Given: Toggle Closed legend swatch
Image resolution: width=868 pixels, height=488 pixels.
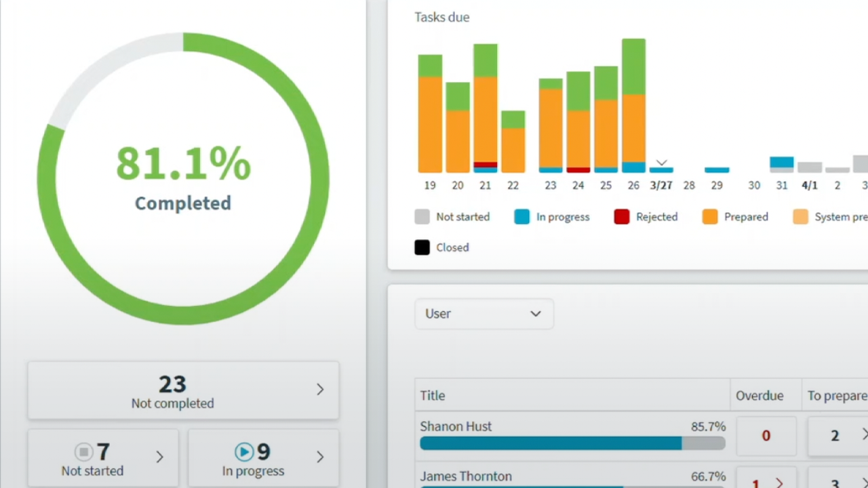Looking at the screenshot, I should point(422,247).
